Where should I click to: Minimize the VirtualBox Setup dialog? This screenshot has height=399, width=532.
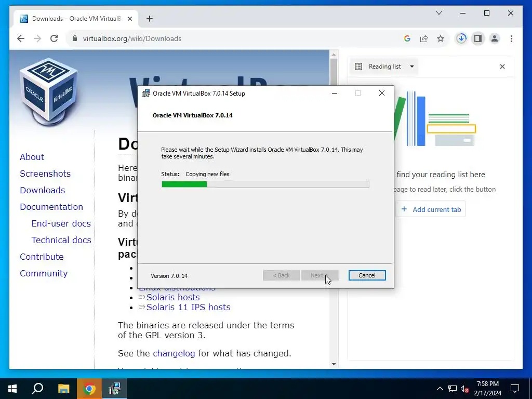point(335,94)
